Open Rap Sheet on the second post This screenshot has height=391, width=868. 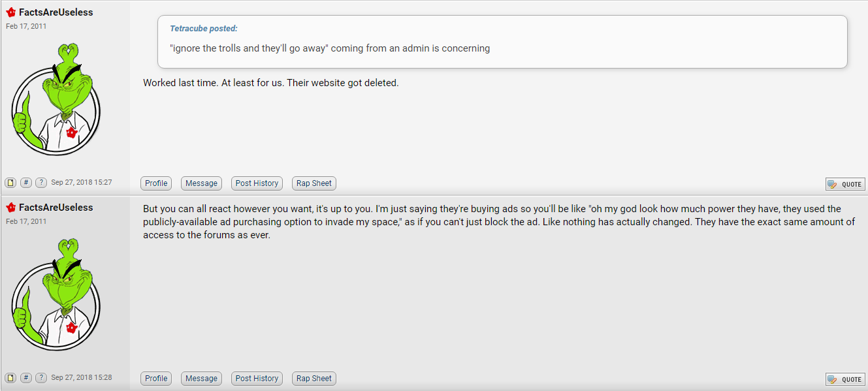click(314, 379)
